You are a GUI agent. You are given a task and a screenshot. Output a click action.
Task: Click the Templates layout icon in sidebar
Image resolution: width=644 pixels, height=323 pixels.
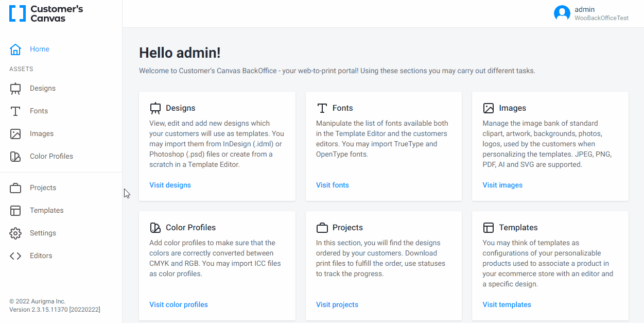coord(15,211)
